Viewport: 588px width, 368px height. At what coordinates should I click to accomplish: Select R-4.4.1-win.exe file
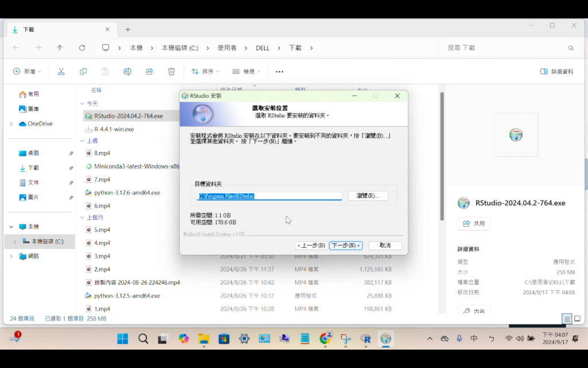tap(114, 129)
